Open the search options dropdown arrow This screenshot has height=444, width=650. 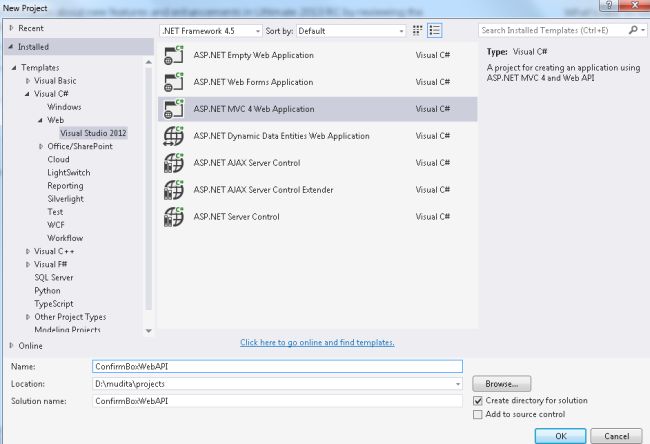[x=643, y=30]
